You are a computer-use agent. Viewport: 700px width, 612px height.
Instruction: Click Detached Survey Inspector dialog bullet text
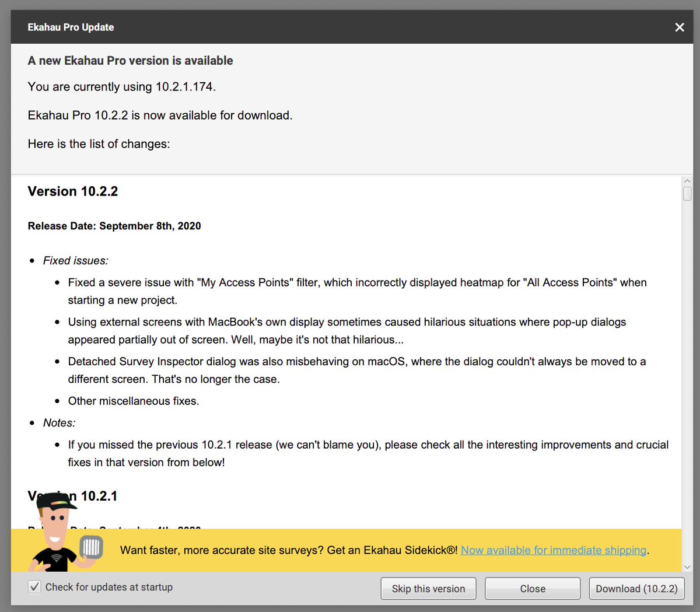(x=357, y=370)
